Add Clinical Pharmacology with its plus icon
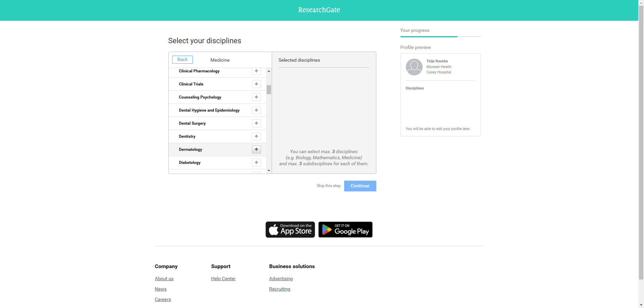Viewport: 644px width, 308px height. point(256,71)
